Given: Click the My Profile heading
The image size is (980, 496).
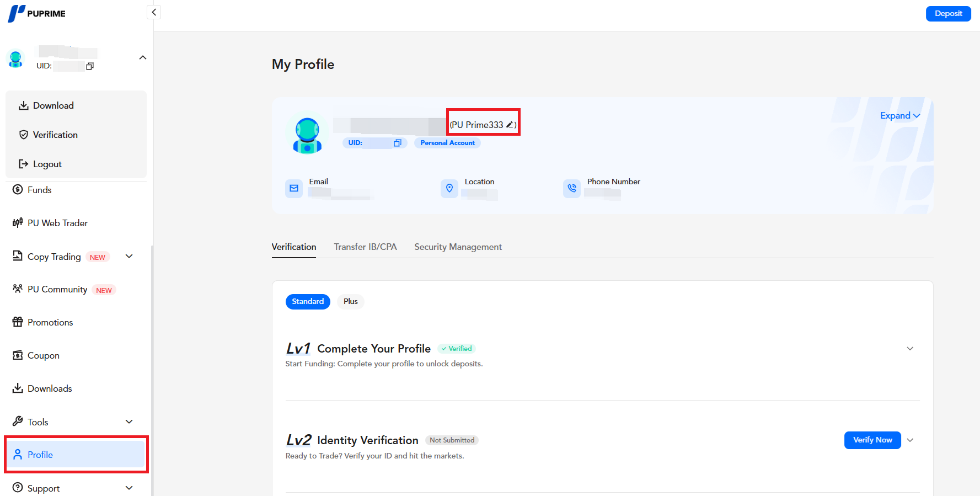Looking at the screenshot, I should pos(303,65).
